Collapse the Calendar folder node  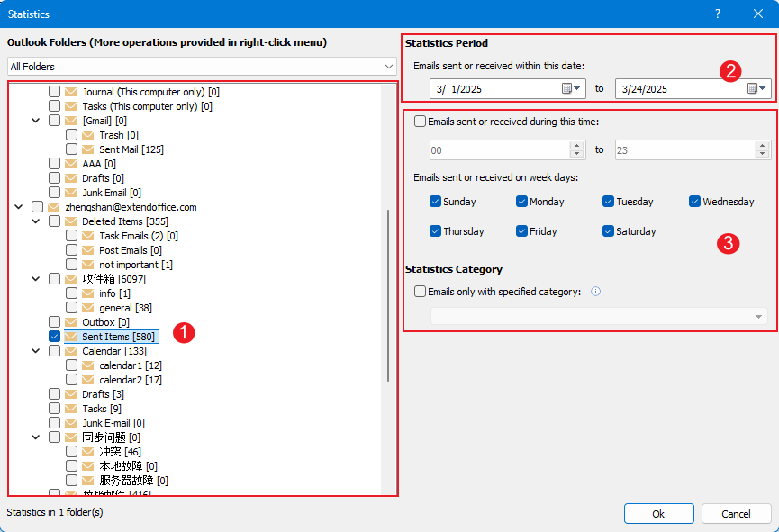[x=36, y=351]
